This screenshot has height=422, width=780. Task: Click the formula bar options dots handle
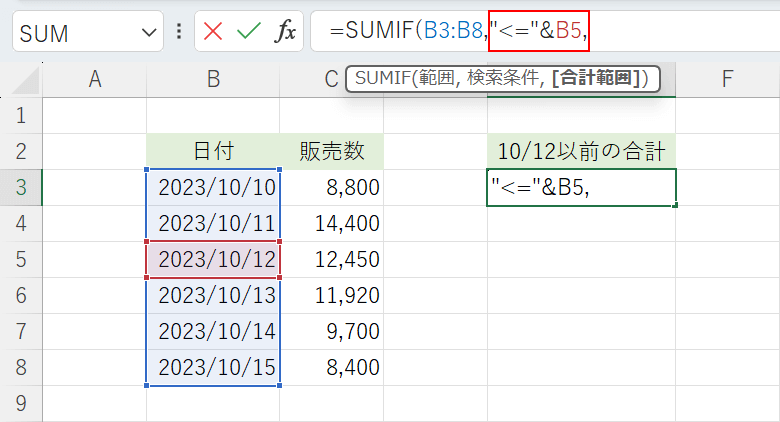tap(179, 32)
